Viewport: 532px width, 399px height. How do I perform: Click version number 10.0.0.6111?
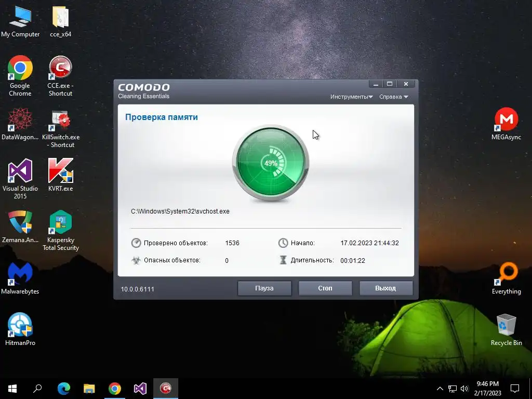[x=137, y=289]
